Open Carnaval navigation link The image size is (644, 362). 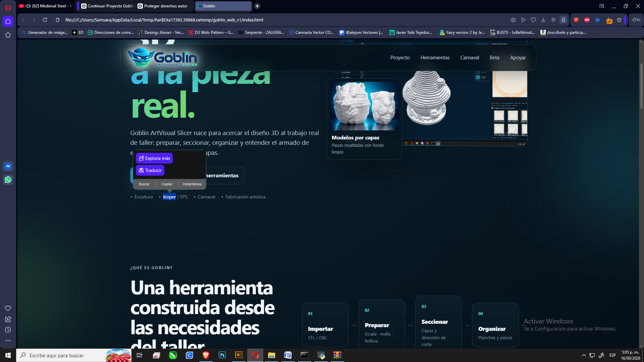coord(470,58)
